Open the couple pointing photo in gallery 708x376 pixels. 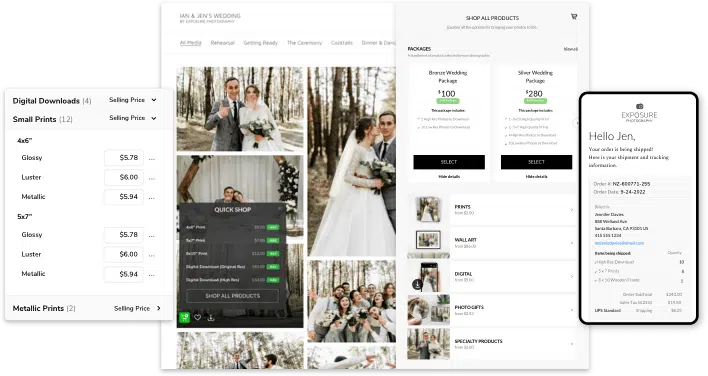tap(240, 109)
